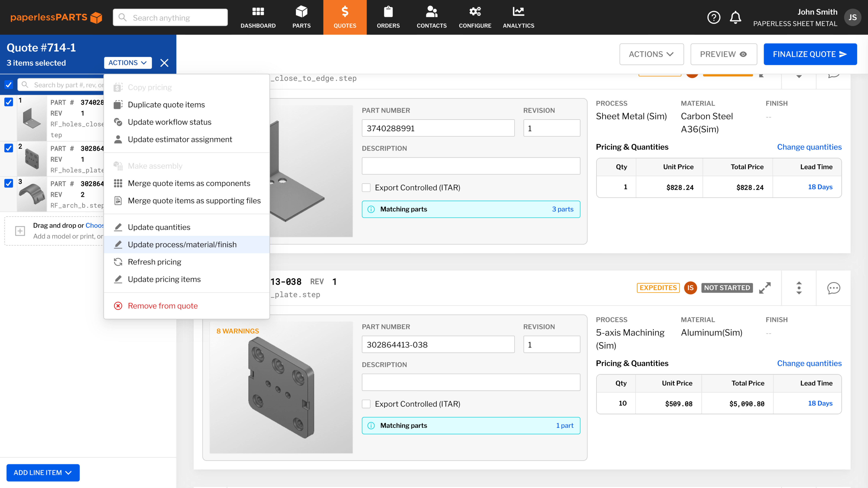Viewport: 868px width, 488px height.
Task: Open the 1 part matching link
Action: coord(564,425)
